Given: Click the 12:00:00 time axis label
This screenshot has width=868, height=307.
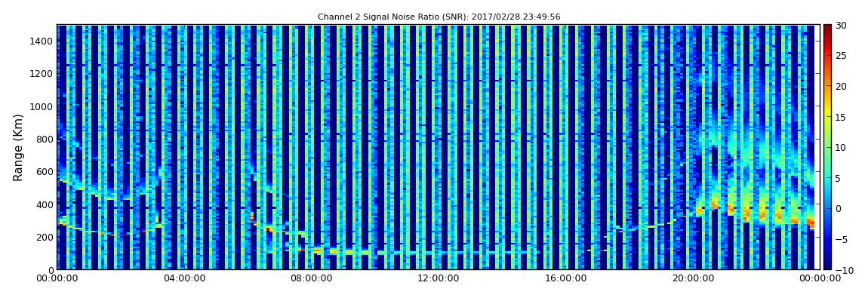Looking at the screenshot, I should (x=437, y=279).
